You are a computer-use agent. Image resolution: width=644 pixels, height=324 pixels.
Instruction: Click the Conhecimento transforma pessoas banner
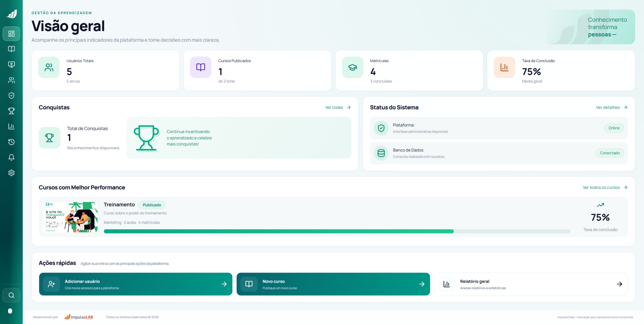(x=590, y=27)
